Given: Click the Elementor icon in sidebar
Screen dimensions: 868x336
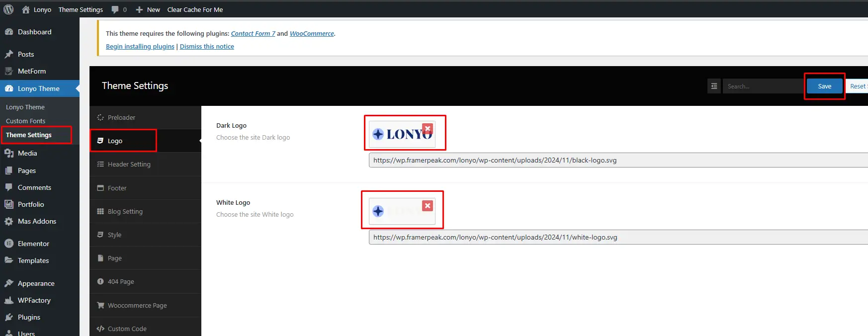Looking at the screenshot, I should click(x=9, y=244).
